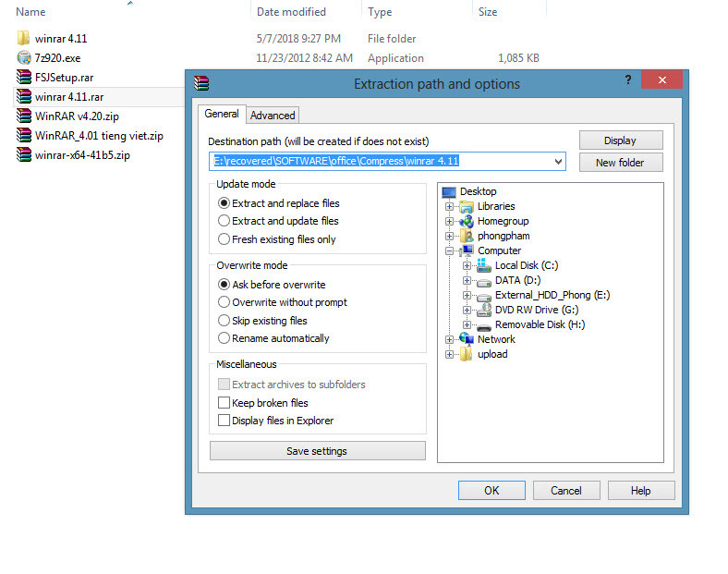Click the "1,085 KB" size cell
This screenshot has width=728, height=574.
(x=518, y=58)
